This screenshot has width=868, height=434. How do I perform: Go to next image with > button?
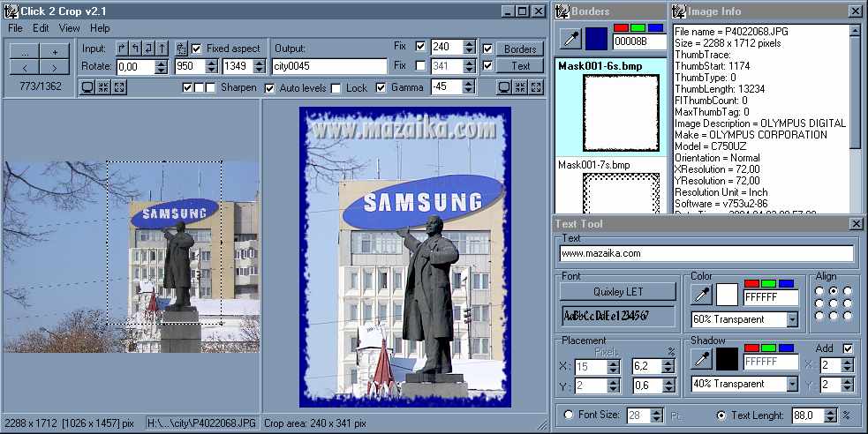54,67
